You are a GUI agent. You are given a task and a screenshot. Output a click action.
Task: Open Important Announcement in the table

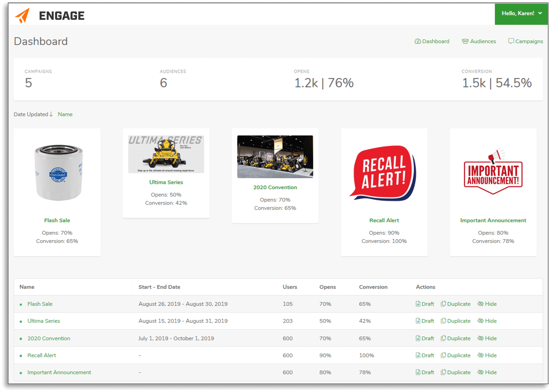click(x=59, y=372)
